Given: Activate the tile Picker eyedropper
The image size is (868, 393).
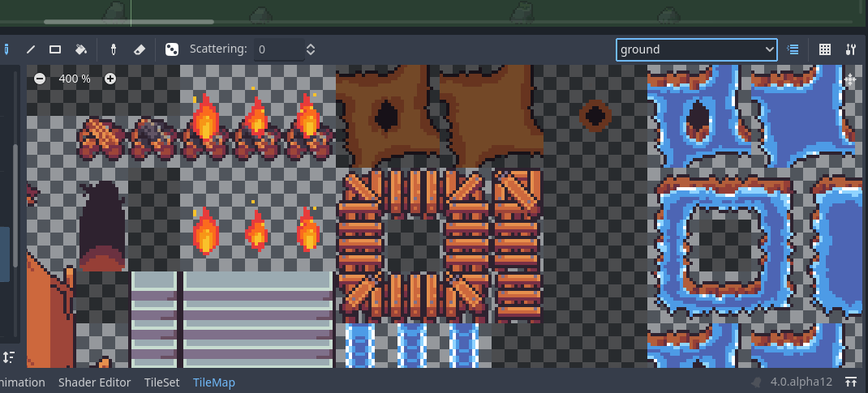Looking at the screenshot, I should pyautogui.click(x=114, y=49).
